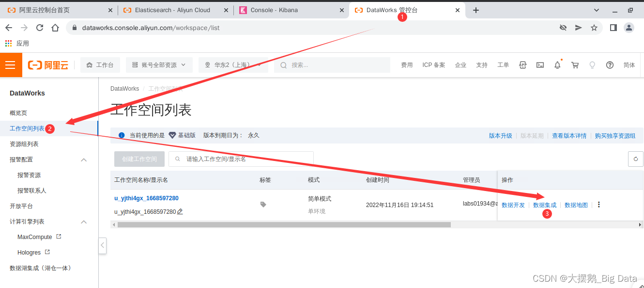Select 概览页 in the sidebar
This screenshot has width=644, height=288.
pyautogui.click(x=18, y=113)
